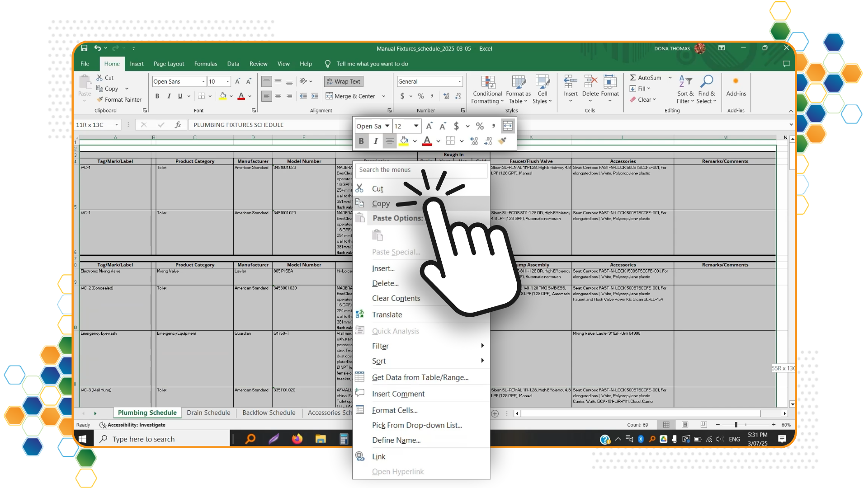The width and height of the screenshot is (868, 488).
Task: Switch to Page Break Preview view
Action: pyautogui.click(x=703, y=425)
